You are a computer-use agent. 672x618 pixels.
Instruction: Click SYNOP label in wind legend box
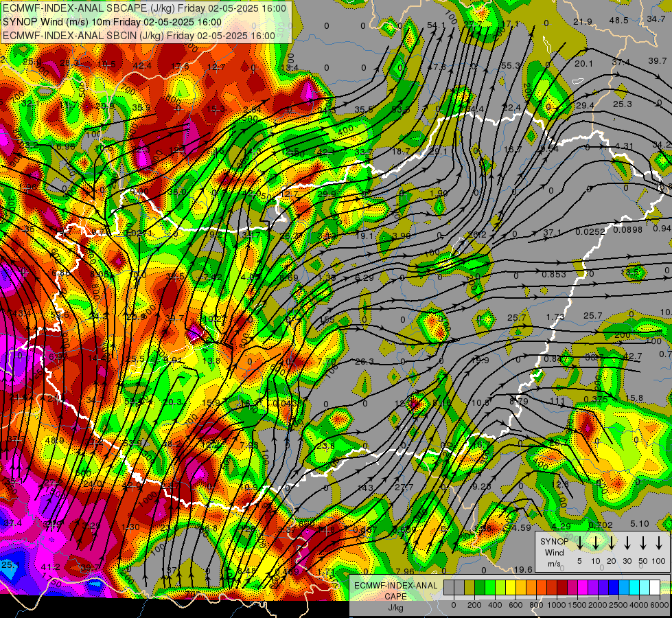554,542
